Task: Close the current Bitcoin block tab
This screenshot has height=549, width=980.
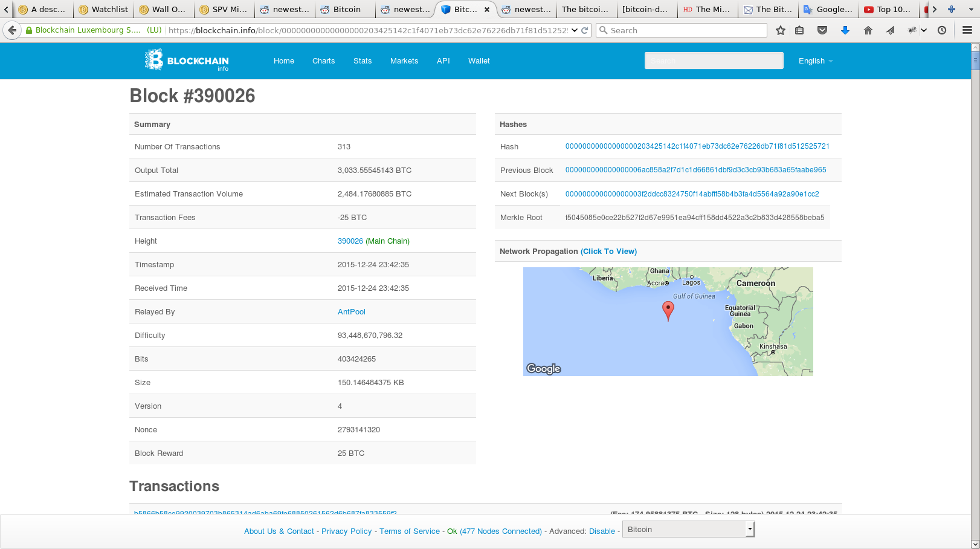Action: point(487,10)
